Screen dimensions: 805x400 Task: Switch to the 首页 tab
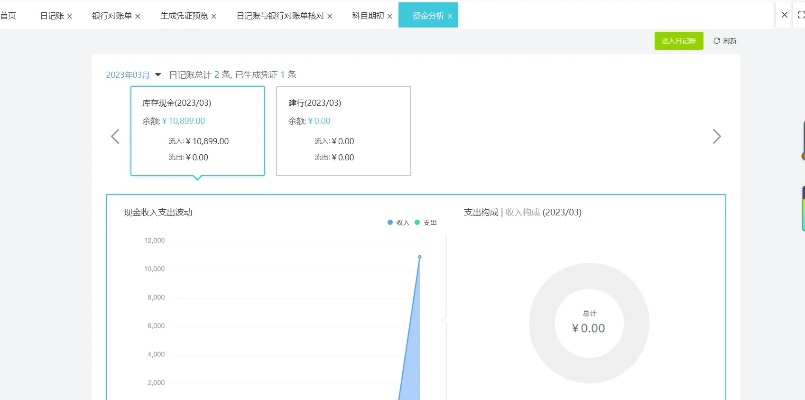8,16
